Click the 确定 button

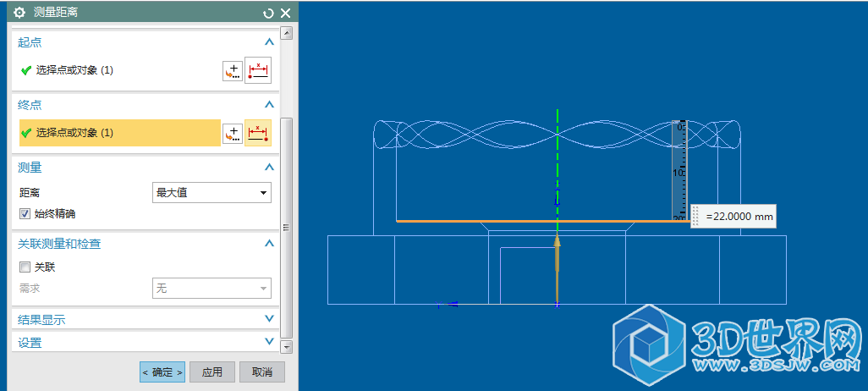(x=162, y=372)
